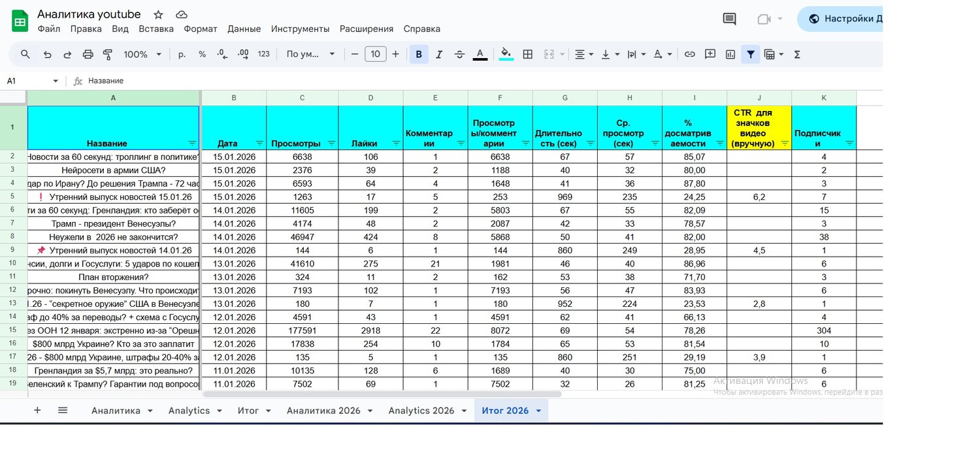Open the vertical align dropdown
980x461 pixels.
[x=610, y=54]
